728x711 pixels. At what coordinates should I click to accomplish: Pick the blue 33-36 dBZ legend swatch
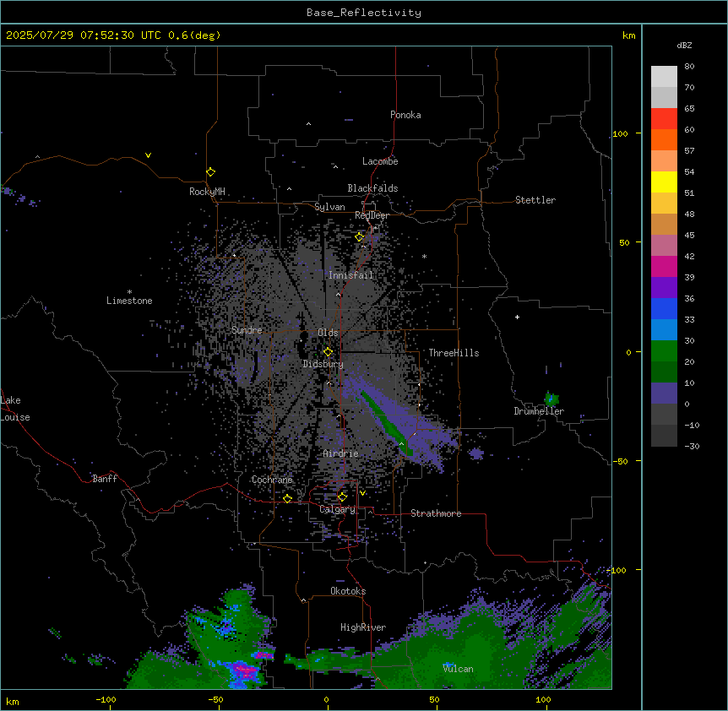(664, 308)
